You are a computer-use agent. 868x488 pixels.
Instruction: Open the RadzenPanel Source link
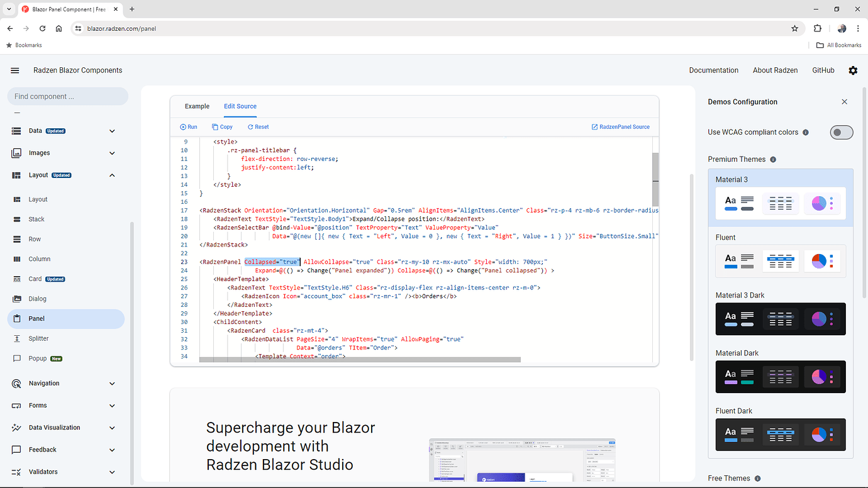tap(621, 126)
